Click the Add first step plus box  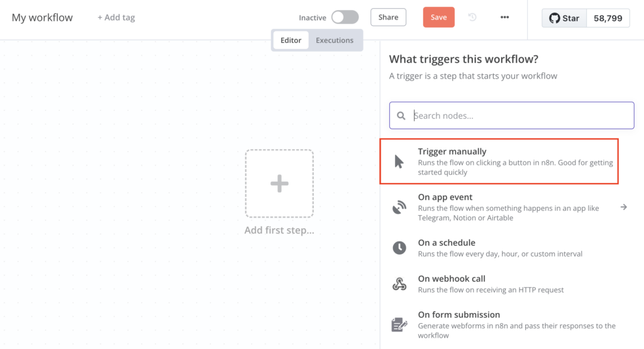pyautogui.click(x=279, y=183)
